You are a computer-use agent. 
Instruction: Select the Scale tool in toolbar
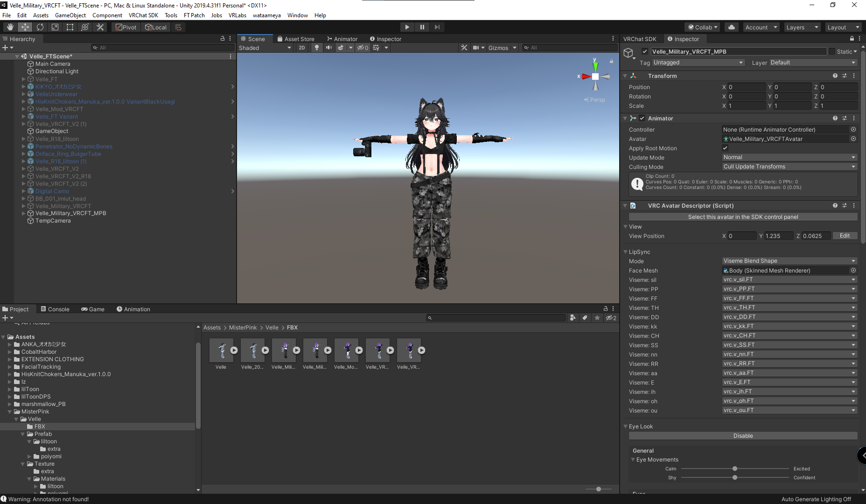point(55,27)
